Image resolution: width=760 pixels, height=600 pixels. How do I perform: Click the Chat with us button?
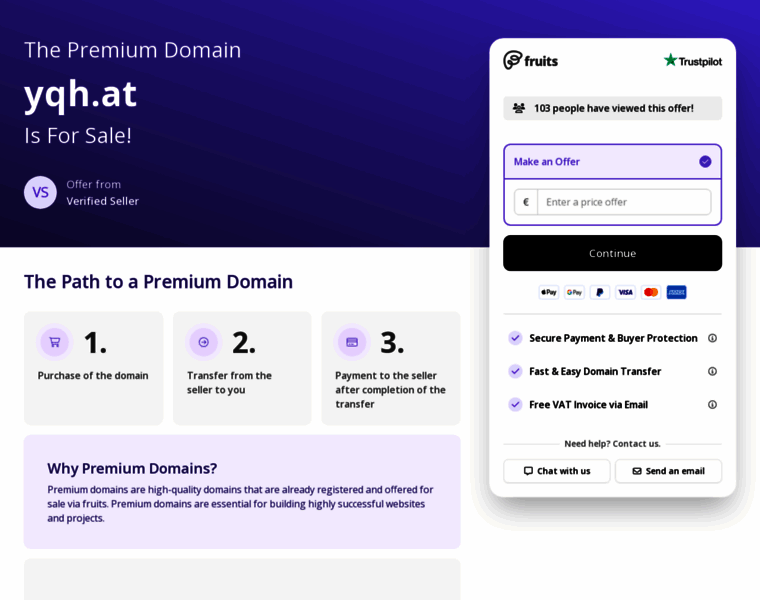coord(557,471)
